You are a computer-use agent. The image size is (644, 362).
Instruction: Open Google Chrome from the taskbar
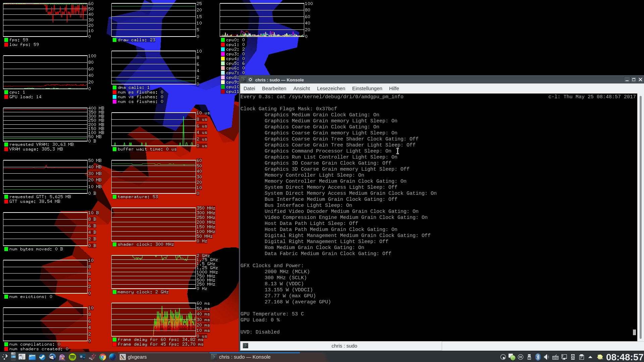point(103,357)
